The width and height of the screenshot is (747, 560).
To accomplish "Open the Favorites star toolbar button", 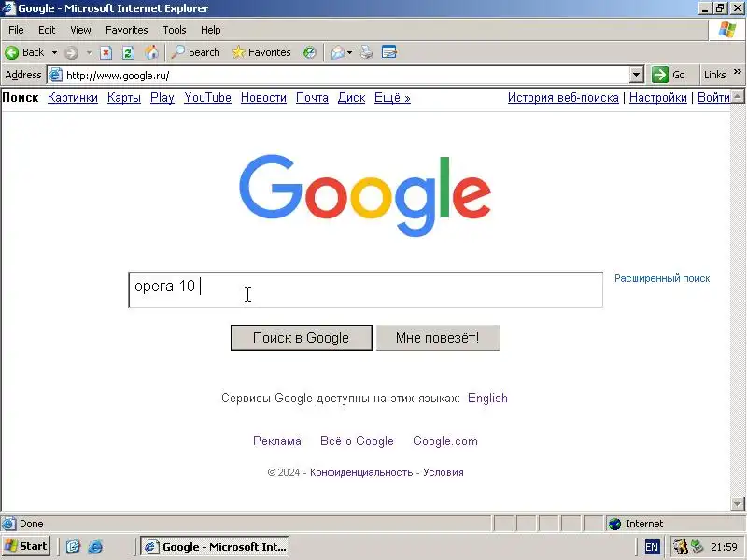I will click(x=261, y=52).
